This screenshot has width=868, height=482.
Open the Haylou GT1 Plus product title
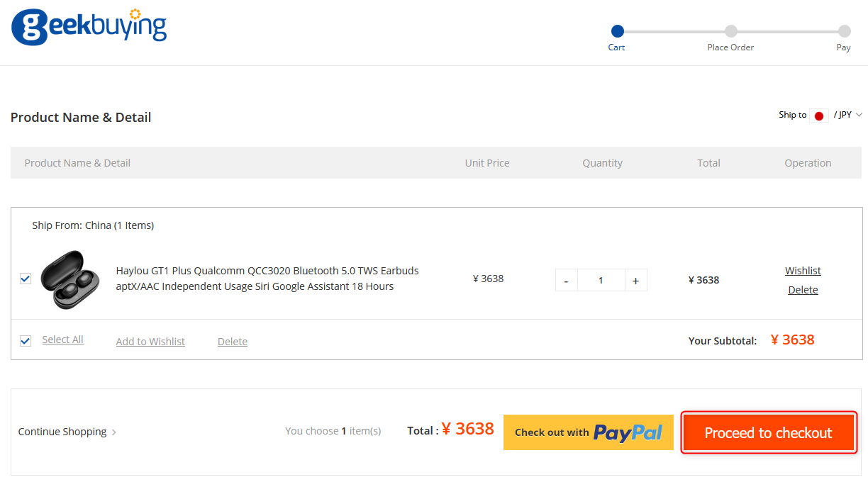tap(267, 279)
